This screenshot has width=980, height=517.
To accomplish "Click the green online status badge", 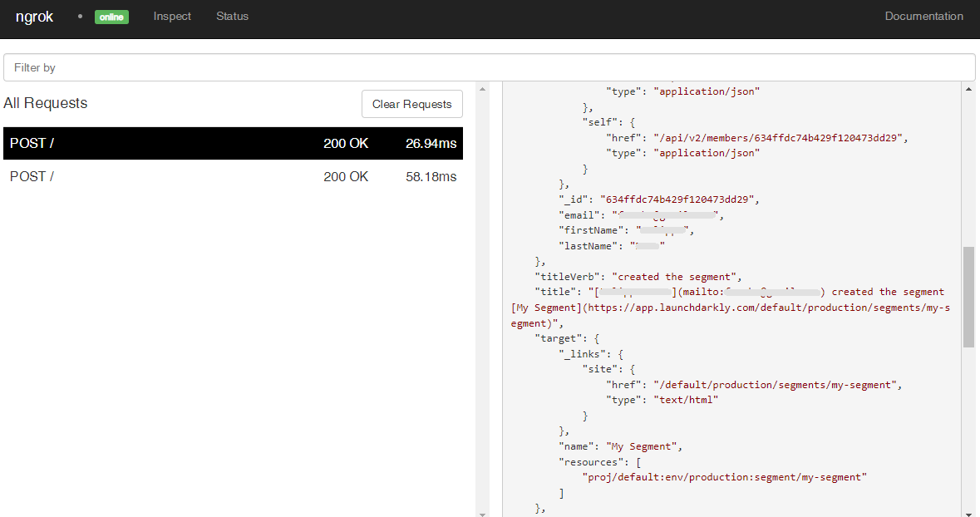I will click(x=111, y=17).
